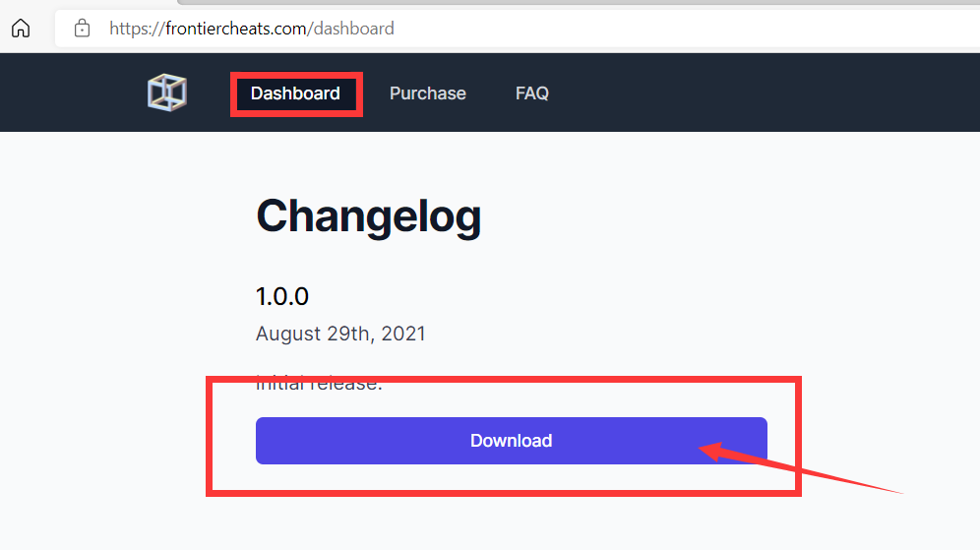This screenshot has width=980, height=550.
Task: Click the browser home icon
Action: 21,29
